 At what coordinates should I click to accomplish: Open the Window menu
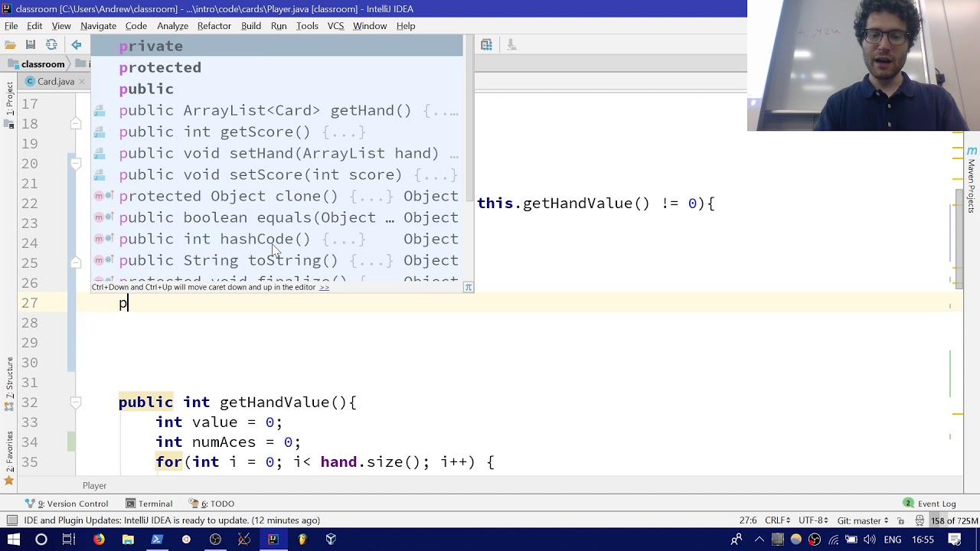pos(370,26)
